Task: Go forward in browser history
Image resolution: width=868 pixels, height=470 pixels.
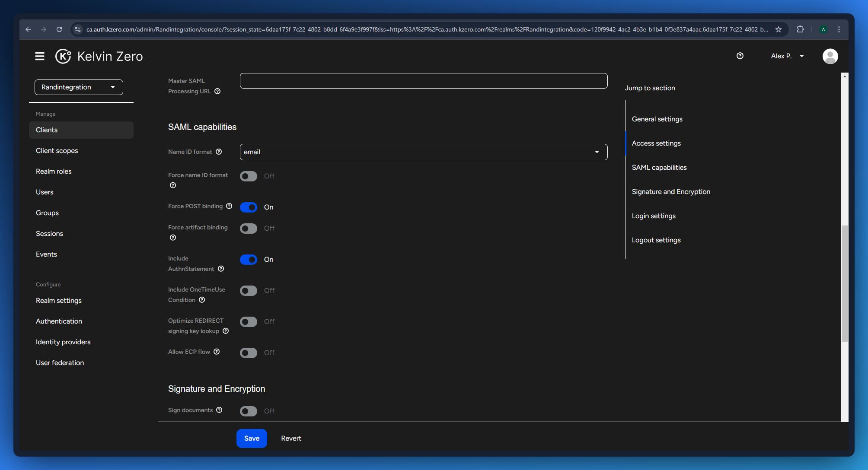Action: (44, 29)
